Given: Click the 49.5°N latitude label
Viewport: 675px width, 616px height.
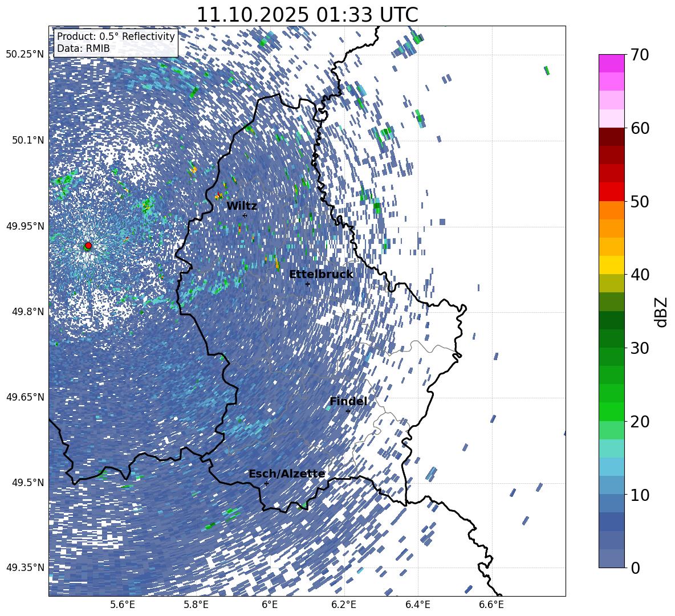Looking at the screenshot, I should pos(28,482).
